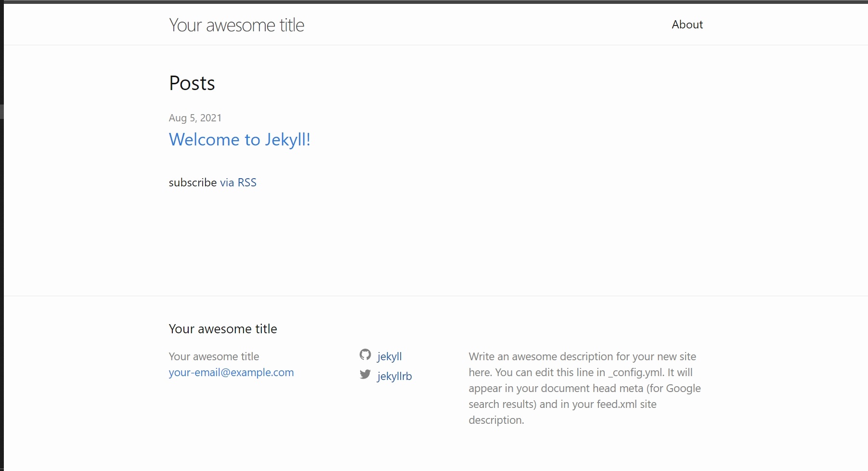Click the divider line above the footer
The width and height of the screenshot is (868, 471).
click(433, 296)
